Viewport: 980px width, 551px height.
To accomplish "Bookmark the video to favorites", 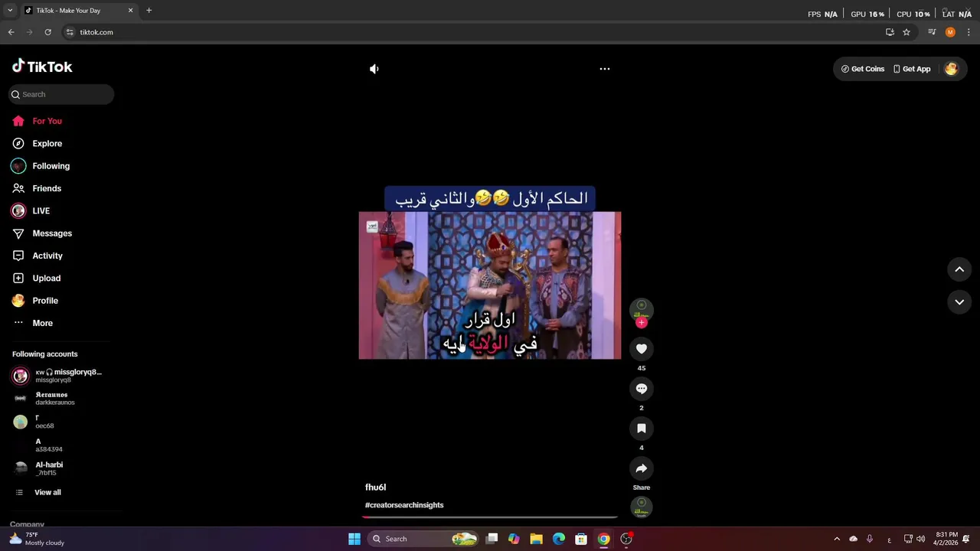I will 642,429.
